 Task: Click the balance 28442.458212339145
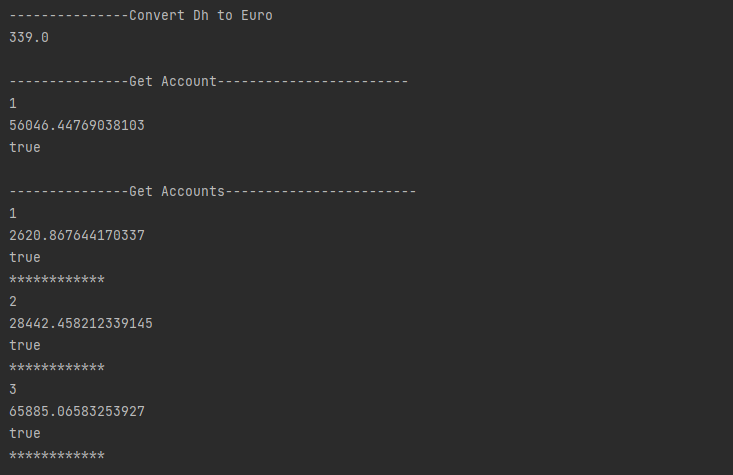coord(81,323)
